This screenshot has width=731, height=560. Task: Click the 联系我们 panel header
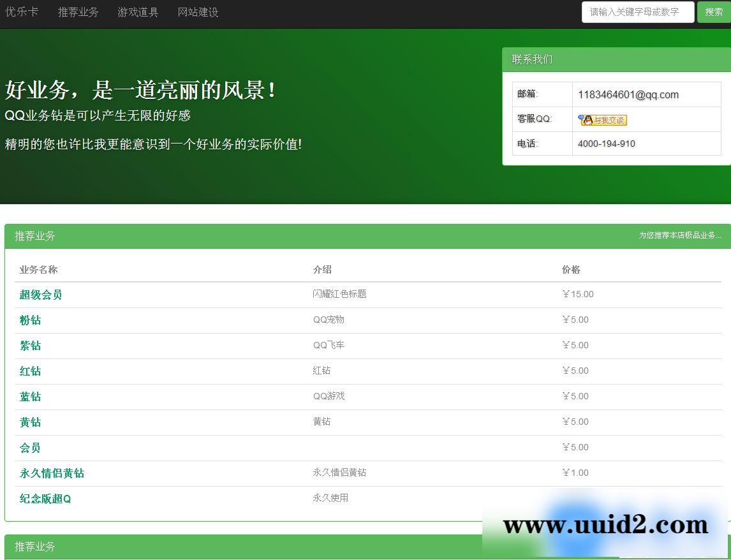[533, 59]
